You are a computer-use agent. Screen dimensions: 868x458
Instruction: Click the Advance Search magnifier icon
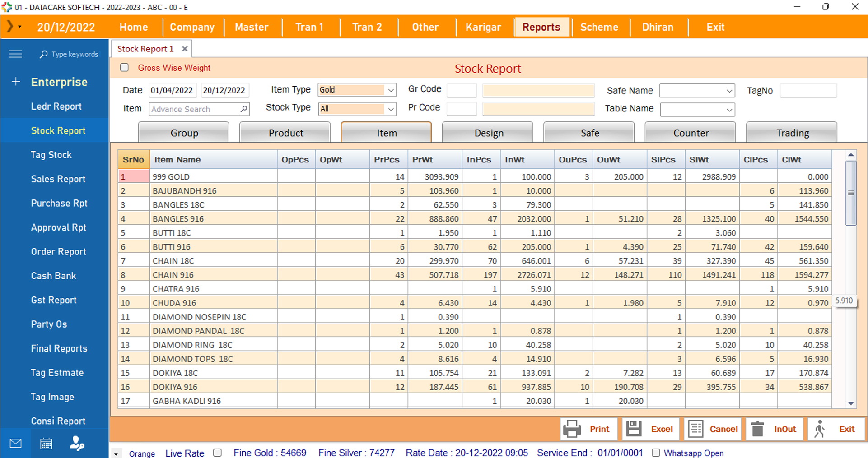point(243,109)
